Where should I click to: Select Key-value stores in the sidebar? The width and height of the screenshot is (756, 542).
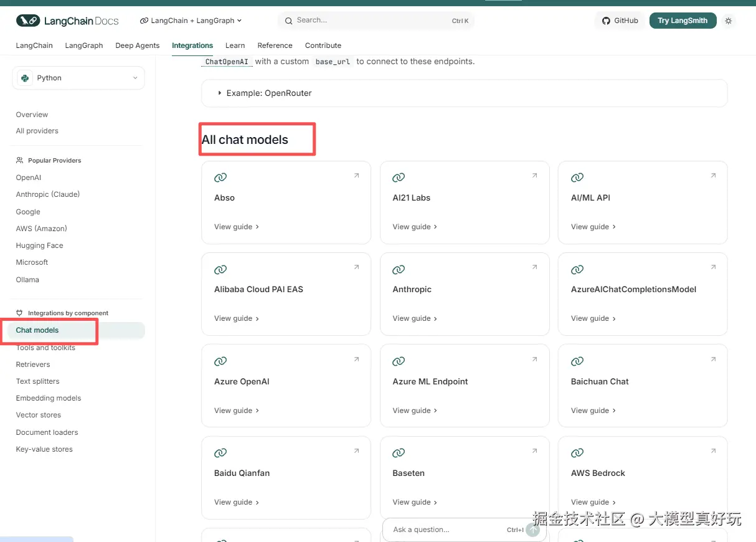coord(44,449)
